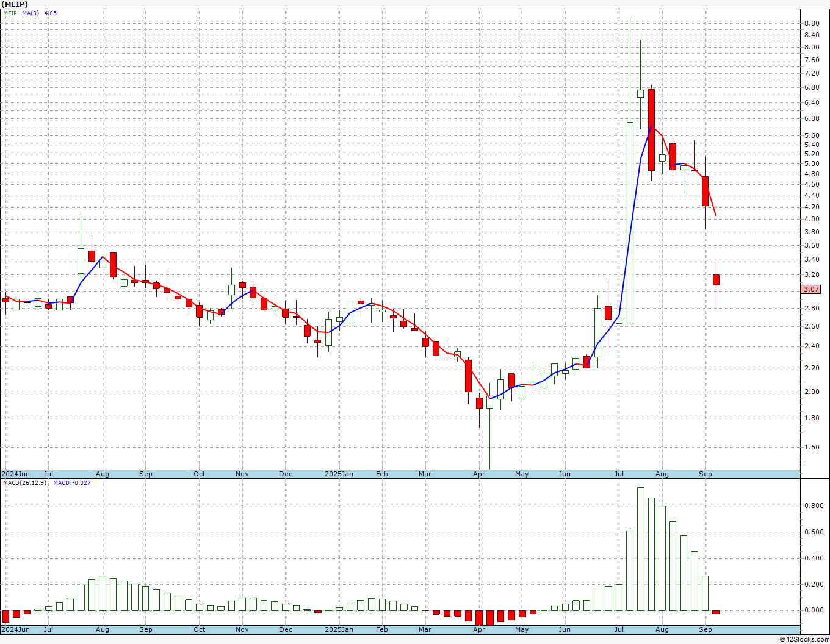Click the highlighted 3.07 current price tag
Viewport: 830px width, 644px height.
811,289
